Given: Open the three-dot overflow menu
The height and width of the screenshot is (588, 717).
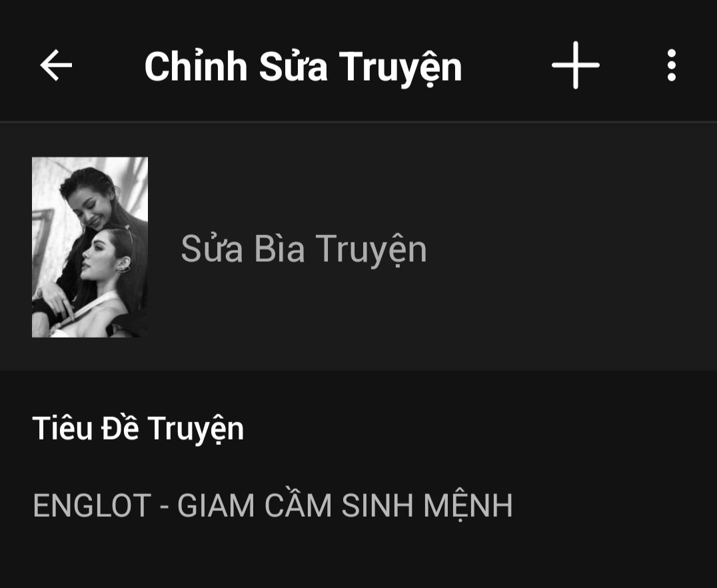Looking at the screenshot, I should [x=671, y=65].
